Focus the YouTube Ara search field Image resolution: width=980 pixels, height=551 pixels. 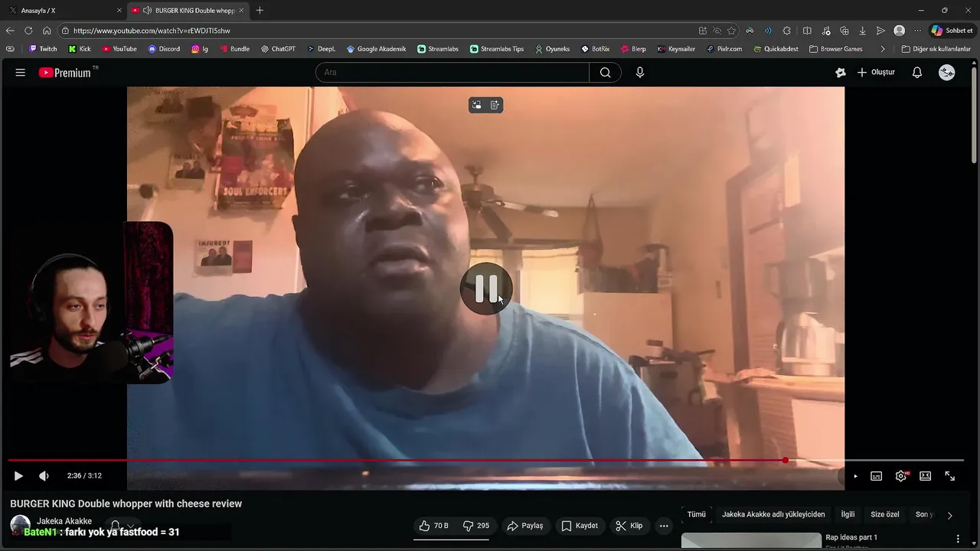452,73
